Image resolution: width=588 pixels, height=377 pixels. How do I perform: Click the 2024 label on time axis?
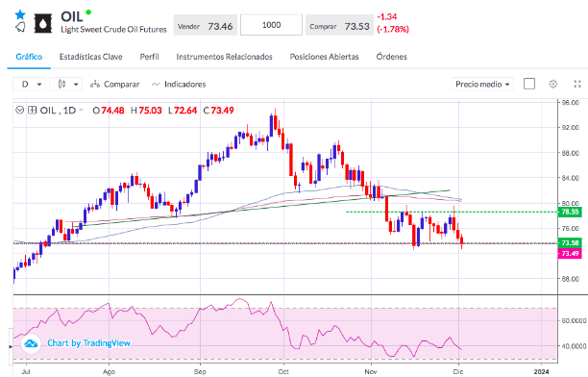coord(541,372)
